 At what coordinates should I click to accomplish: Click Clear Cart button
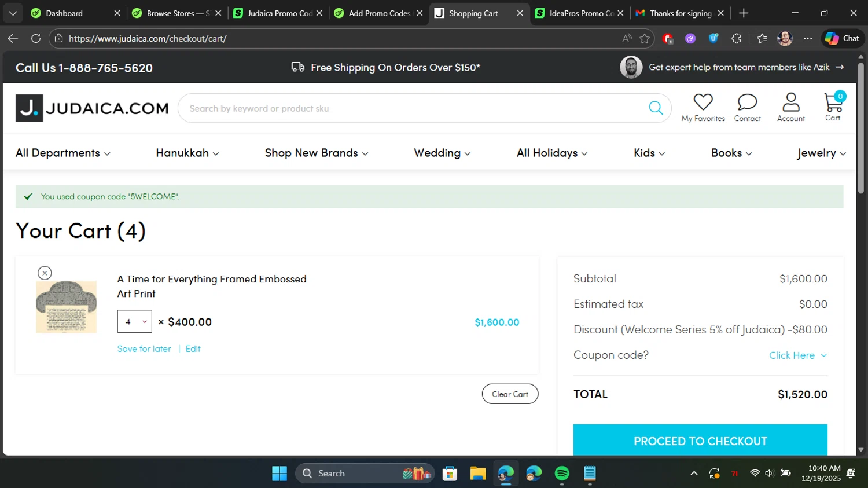pyautogui.click(x=510, y=394)
